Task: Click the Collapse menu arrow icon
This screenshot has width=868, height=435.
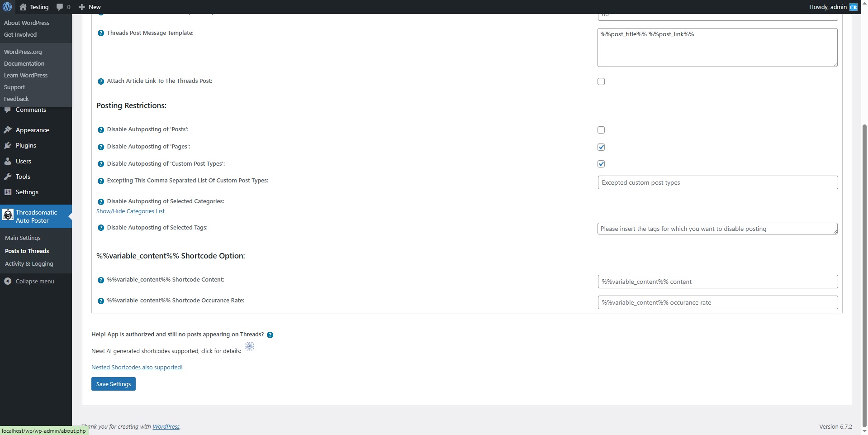Action: [x=8, y=281]
